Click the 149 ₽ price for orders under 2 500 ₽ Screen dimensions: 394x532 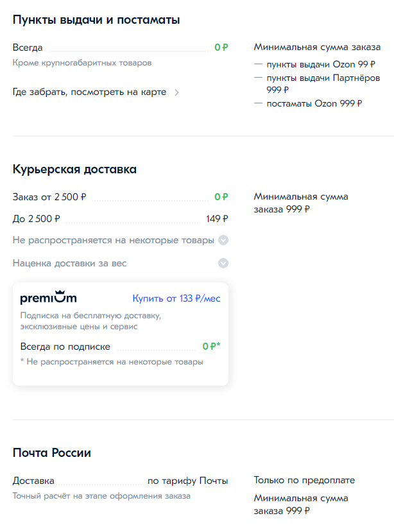point(217,219)
